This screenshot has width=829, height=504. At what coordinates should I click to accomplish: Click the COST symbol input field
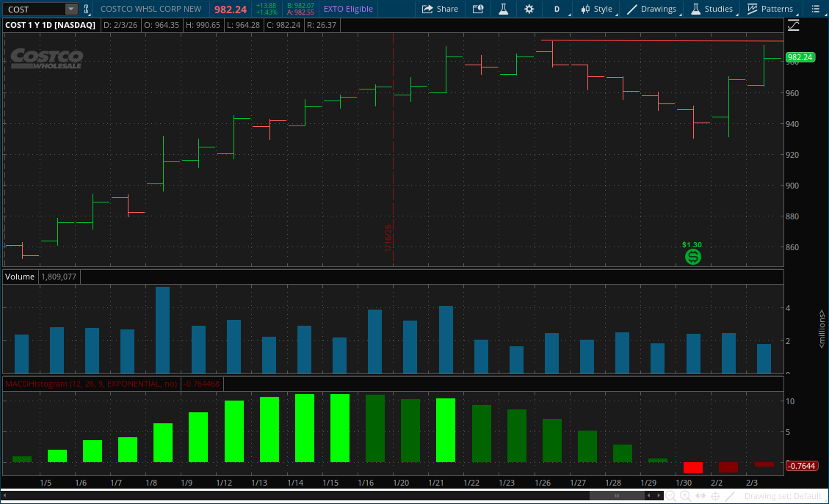click(x=35, y=9)
